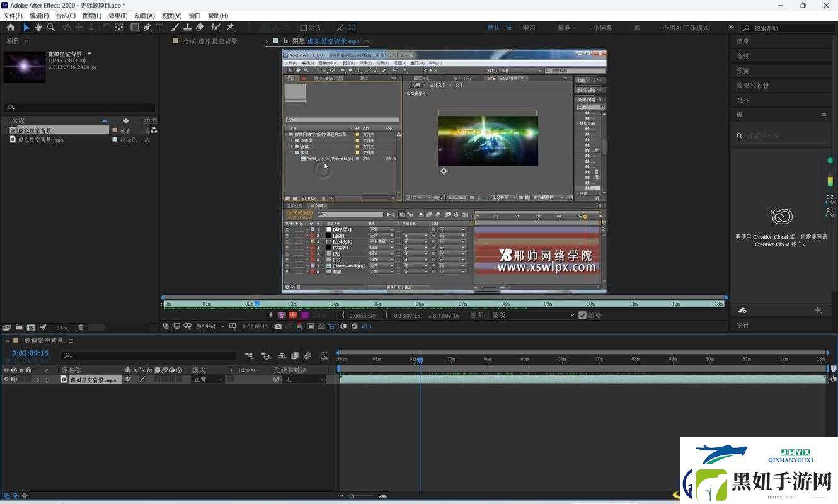The image size is (838, 504).
Task: Open the 动画(A) menu
Action: [144, 16]
